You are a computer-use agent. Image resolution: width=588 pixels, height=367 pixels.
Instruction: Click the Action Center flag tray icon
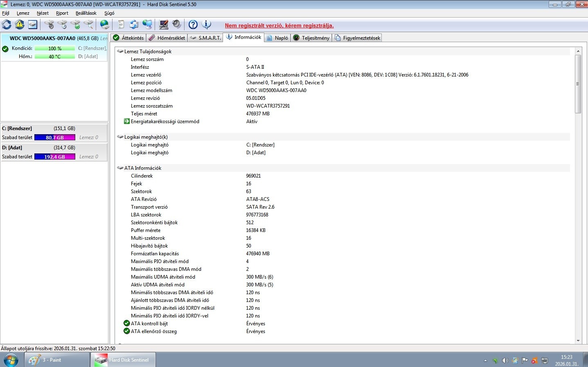pyautogui.click(x=525, y=360)
